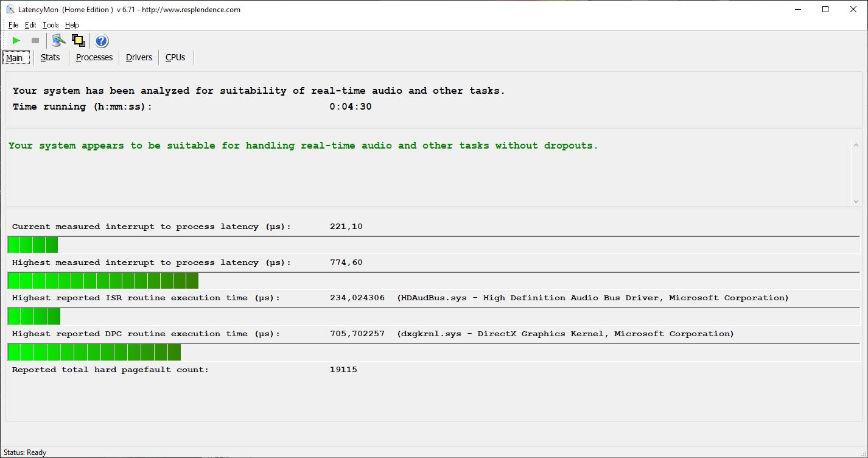The height and width of the screenshot is (458, 868).
Task: Click the DPC time value 705,702257
Action: click(x=357, y=334)
